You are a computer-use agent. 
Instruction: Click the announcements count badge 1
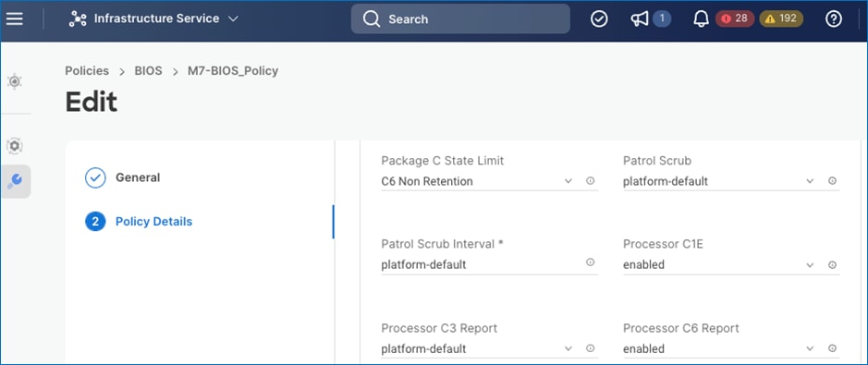(x=662, y=18)
